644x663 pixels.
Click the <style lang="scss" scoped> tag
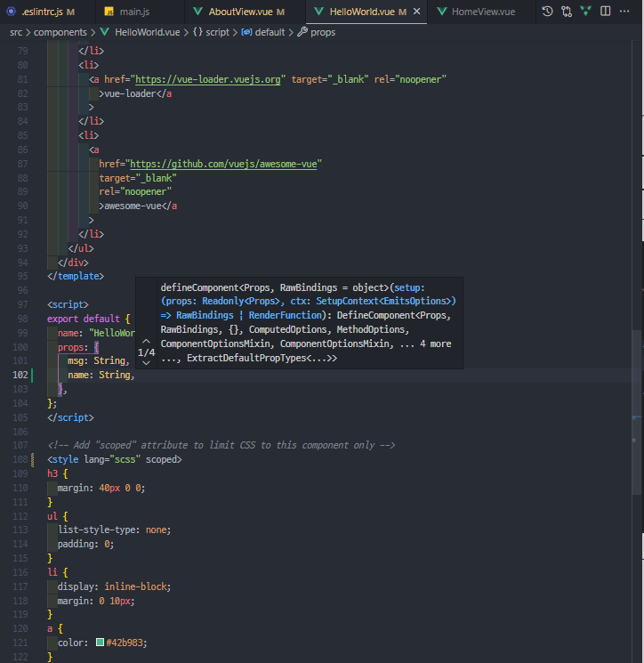115,459
